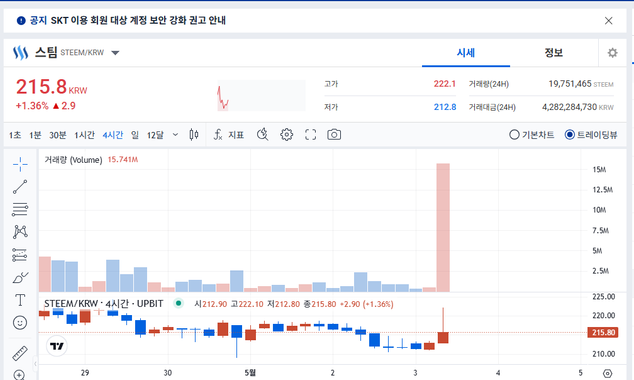Image resolution: width=634 pixels, height=380 pixels.
Task: Open the 지표 indicators menu
Action: click(x=229, y=135)
